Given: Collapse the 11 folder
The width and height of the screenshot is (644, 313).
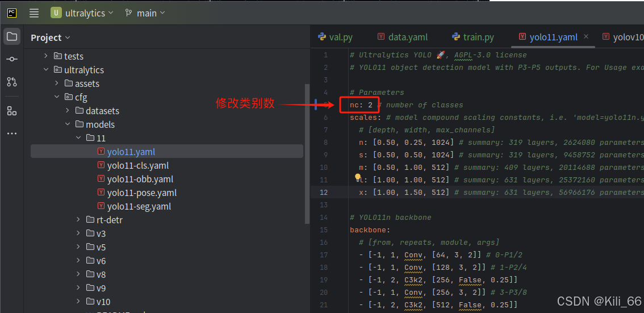Looking at the screenshot, I should pos(78,138).
